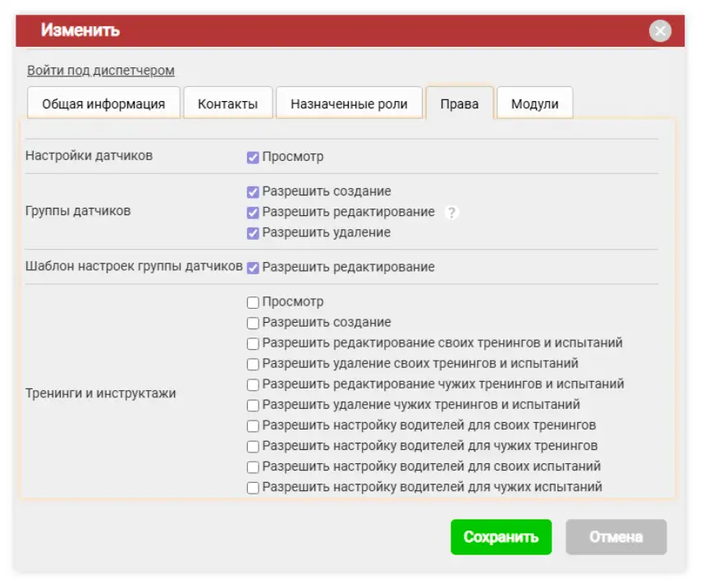Screen dimensions: 701x588
Task: Close the Изменить dialog
Action: [x=658, y=30]
